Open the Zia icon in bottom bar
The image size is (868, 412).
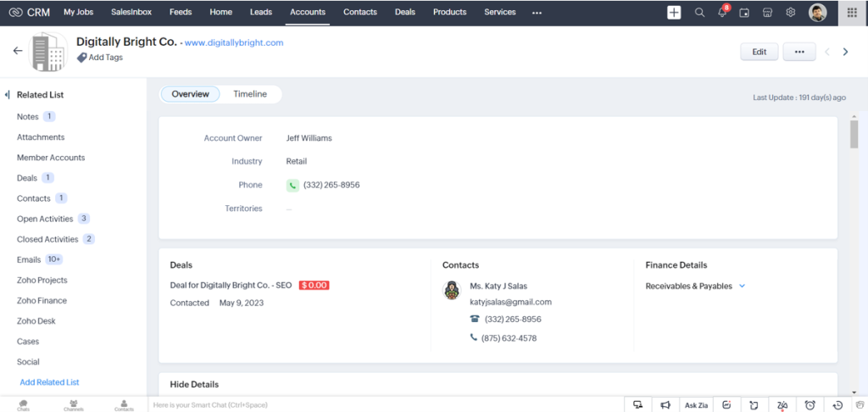click(x=782, y=405)
